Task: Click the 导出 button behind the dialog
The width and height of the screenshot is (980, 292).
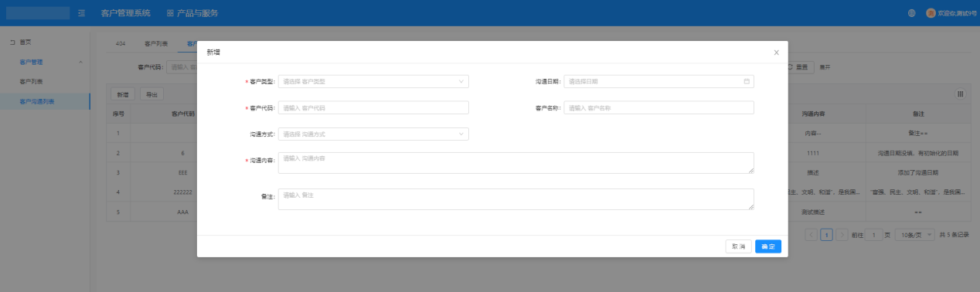Action: 151,94
